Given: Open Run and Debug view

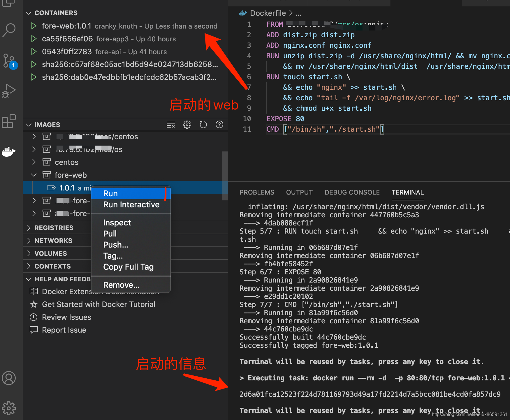Looking at the screenshot, I should [x=9, y=91].
